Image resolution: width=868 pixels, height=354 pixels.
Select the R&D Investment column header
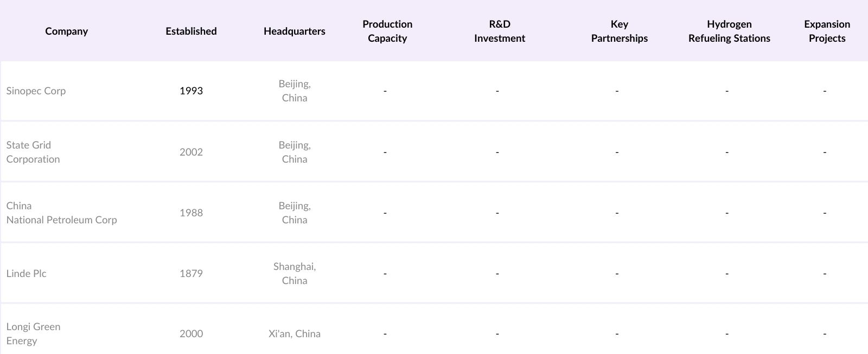click(500, 31)
